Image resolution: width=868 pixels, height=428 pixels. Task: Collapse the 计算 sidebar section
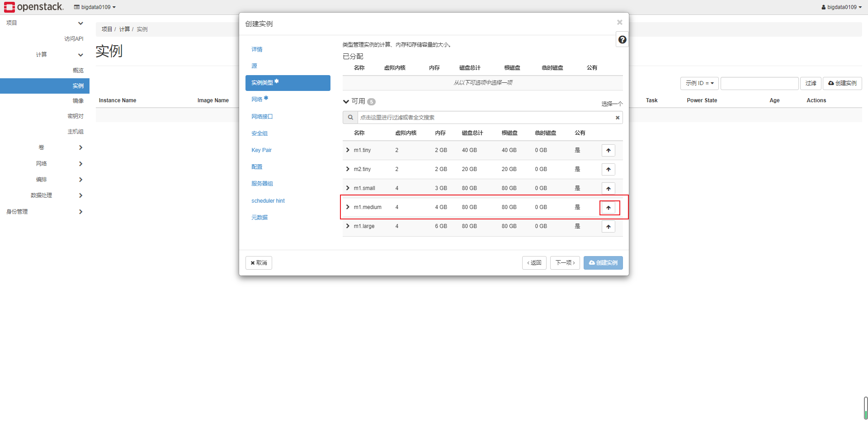point(80,55)
